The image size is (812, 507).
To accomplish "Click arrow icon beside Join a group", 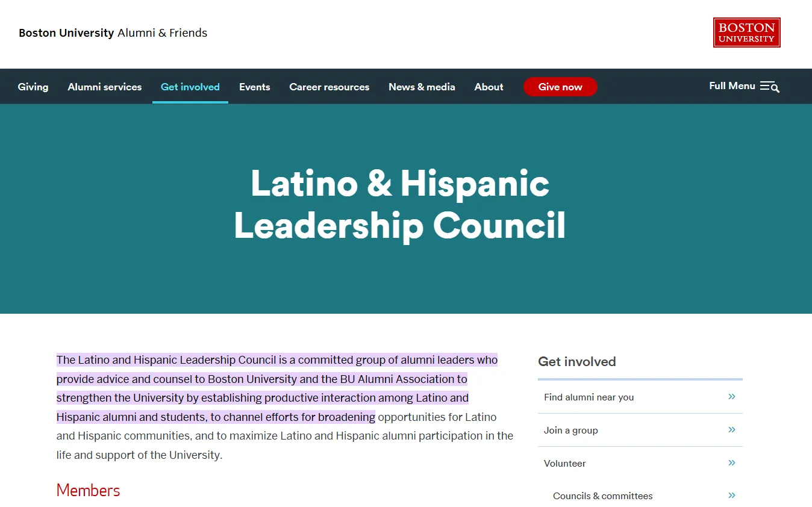I will [732, 429].
